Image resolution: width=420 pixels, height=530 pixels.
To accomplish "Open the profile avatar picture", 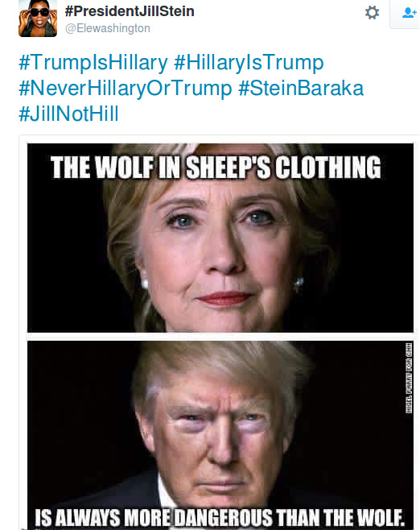I will [38, 19].
